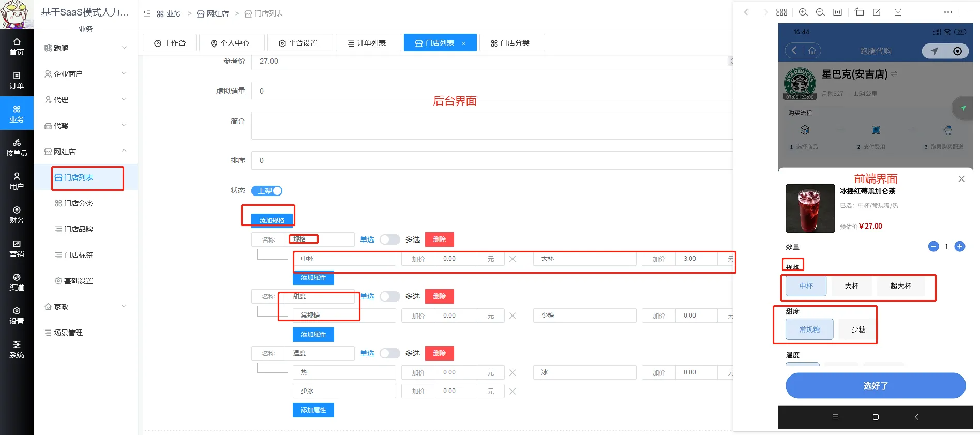The height and width of the screenshot is (435, 980).
Task: Open the 财务 finance sidebar icon
Action: [x=17, y=215]
